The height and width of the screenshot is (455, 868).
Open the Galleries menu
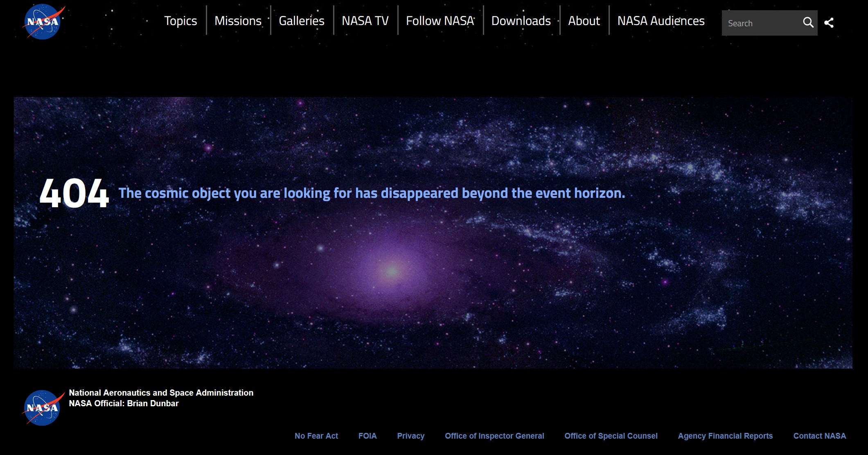pos(302,20)
